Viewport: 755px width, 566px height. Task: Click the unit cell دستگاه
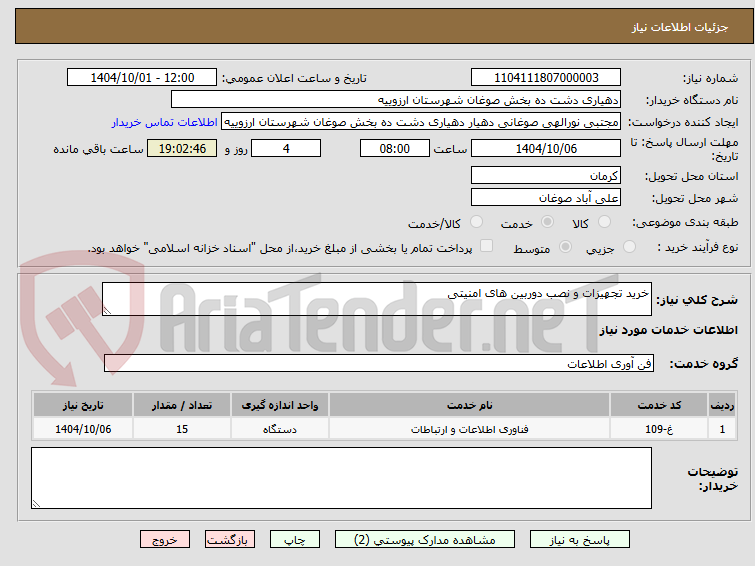(x=280, y=429)
